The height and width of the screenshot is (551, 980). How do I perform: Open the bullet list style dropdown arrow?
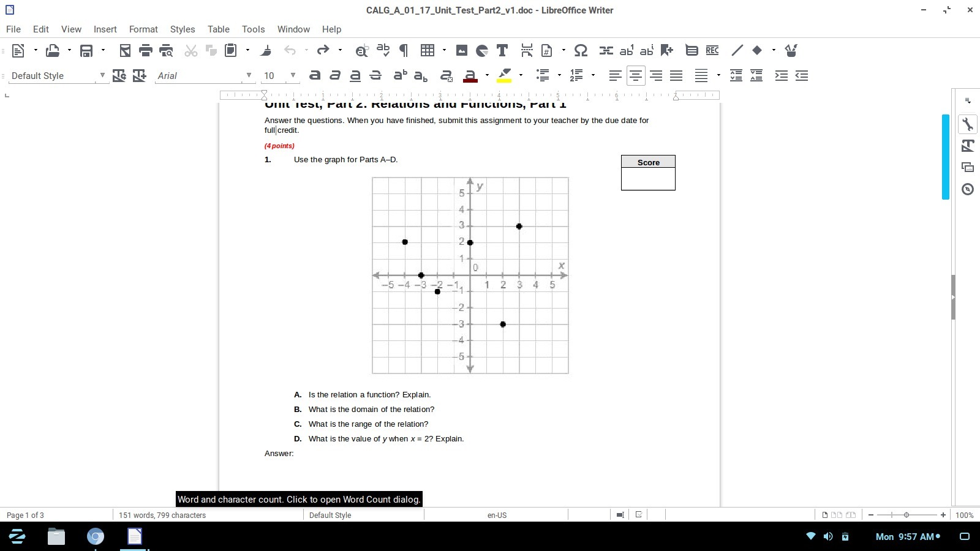tap(559, 76)
